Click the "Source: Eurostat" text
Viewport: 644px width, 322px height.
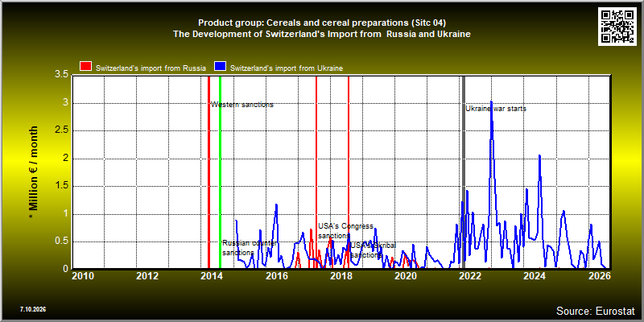tap(596, 310)
